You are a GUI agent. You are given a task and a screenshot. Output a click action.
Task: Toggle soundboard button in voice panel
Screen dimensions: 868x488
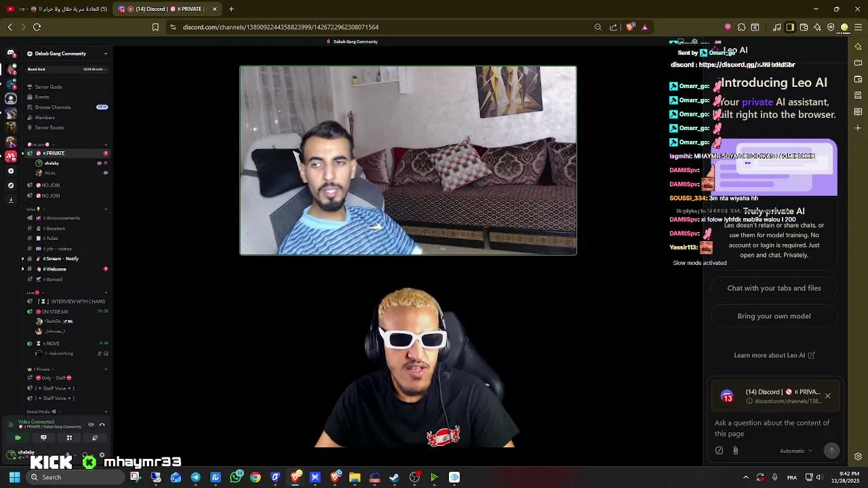95,438
